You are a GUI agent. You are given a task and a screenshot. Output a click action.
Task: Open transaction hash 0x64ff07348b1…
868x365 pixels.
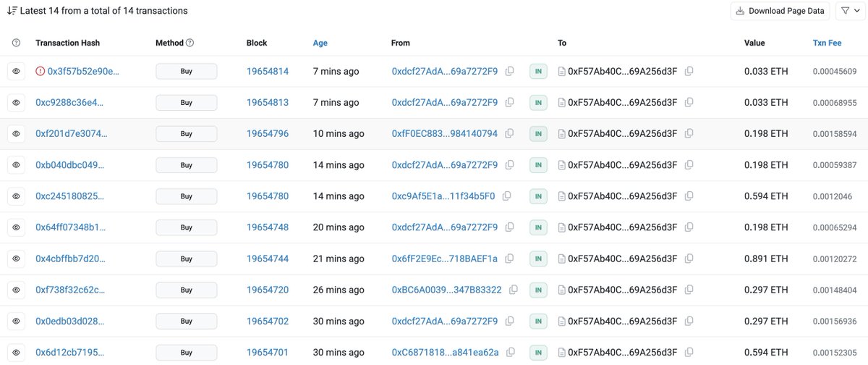pos(71,227)
